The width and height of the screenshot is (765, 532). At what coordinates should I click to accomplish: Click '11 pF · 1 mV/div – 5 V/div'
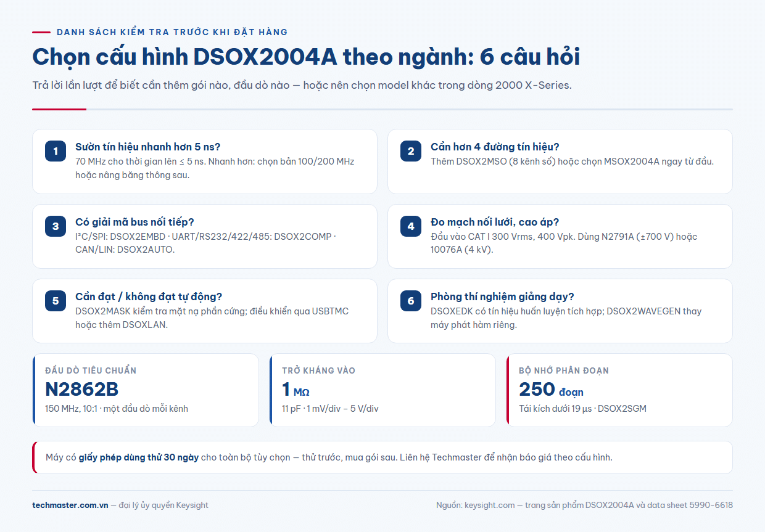330,408
